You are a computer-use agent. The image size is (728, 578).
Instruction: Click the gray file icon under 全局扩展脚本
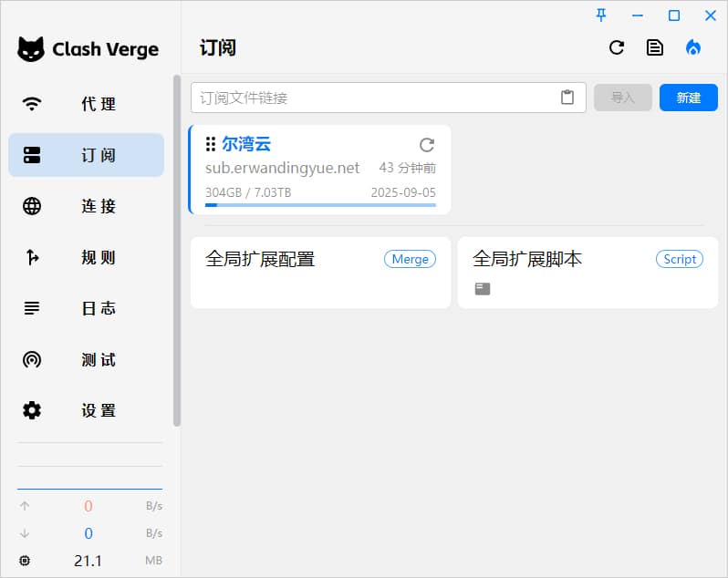coord(483,289)
